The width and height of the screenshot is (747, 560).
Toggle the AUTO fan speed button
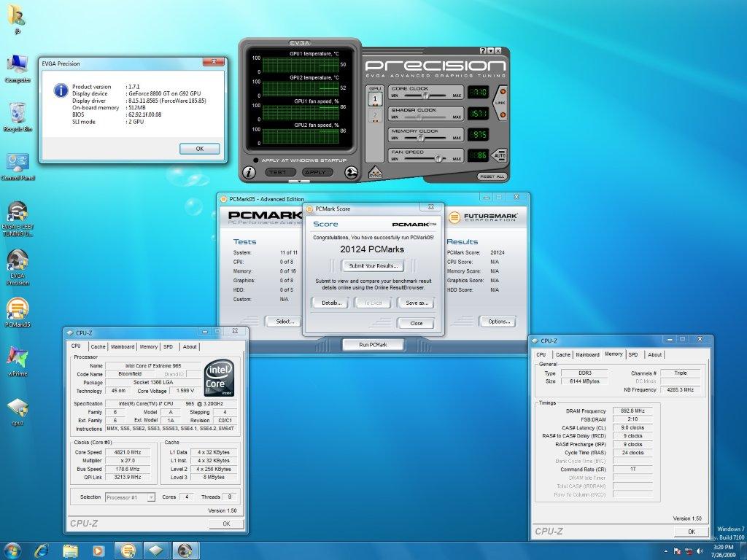coord(499,155)
